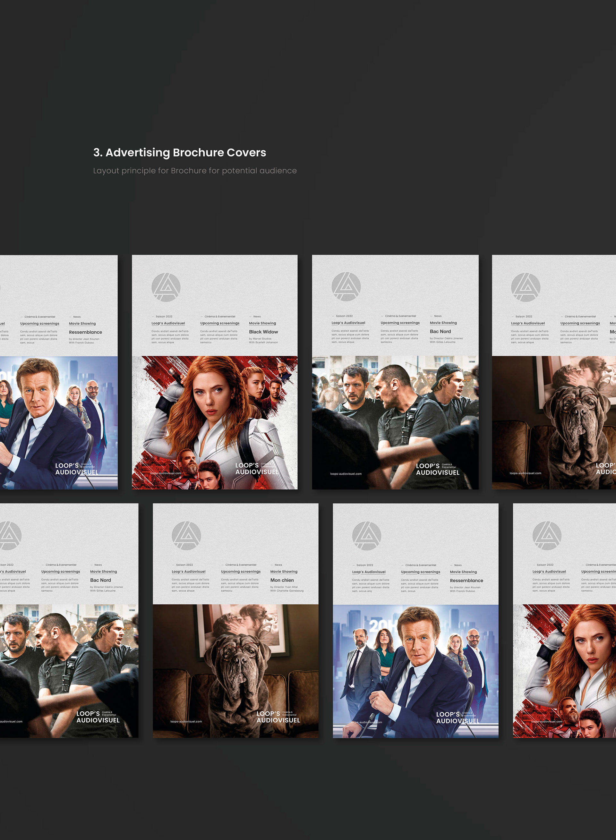Image resolution: width=616 pixels, height=840 pixels.
Task: Click the triangle logo on bottom-row Ressemblance cover
Action: click(x=366, y=536)
